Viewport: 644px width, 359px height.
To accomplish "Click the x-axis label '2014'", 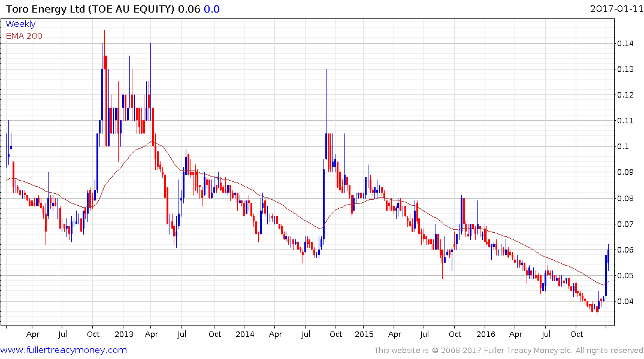I will click(245, 334).
